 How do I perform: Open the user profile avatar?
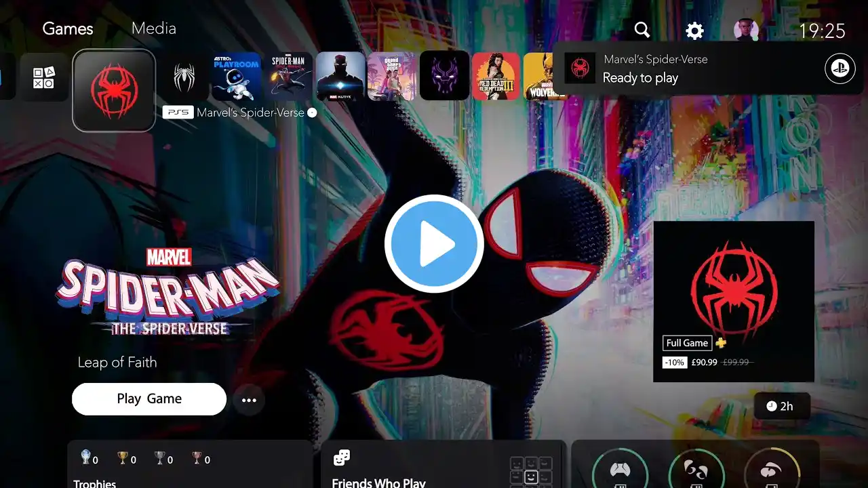745,30
